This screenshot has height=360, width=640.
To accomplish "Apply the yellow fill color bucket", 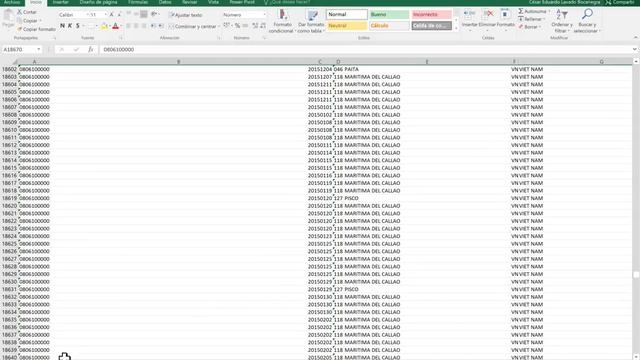I will [x=104, y=26].
